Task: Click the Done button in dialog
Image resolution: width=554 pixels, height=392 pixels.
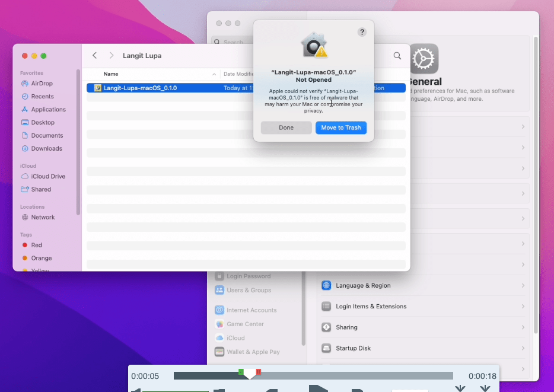Action: (x=286, y=128)
